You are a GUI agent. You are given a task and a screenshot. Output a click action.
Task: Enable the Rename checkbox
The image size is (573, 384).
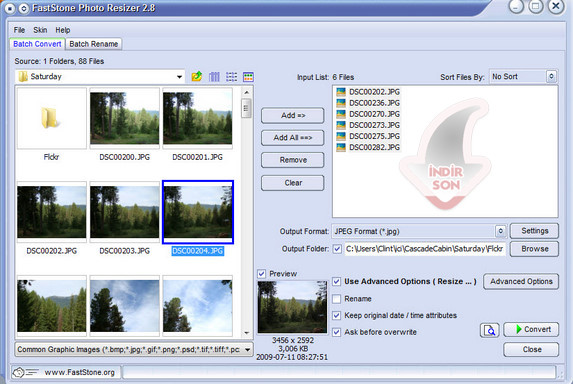click(x=337, y=299)
